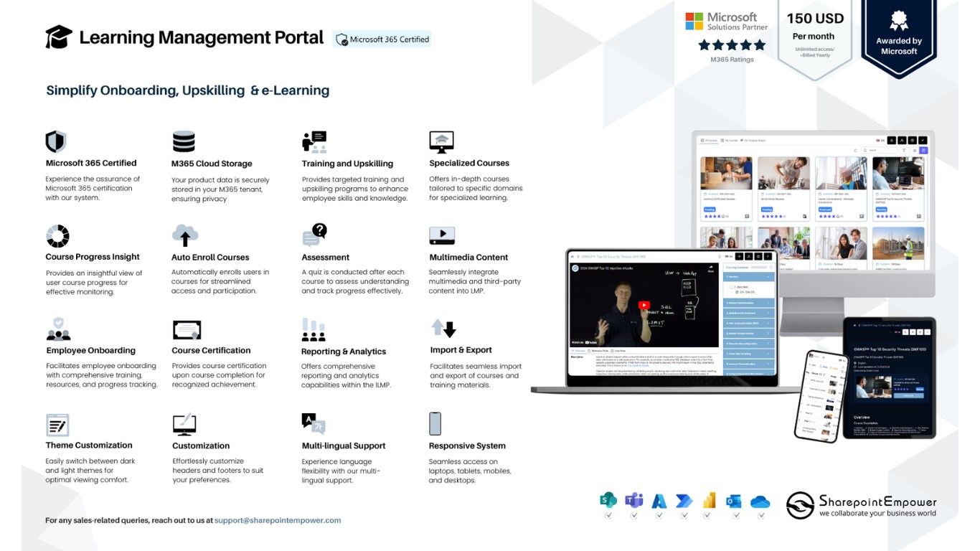
Task: Open the All Courses tab in the monitor mockup
Action: (x=709, y=141)
